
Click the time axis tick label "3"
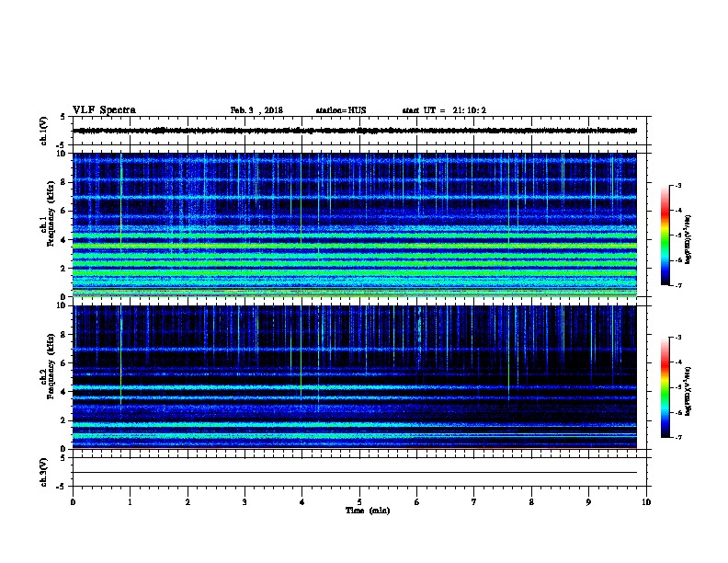(245, 502)
